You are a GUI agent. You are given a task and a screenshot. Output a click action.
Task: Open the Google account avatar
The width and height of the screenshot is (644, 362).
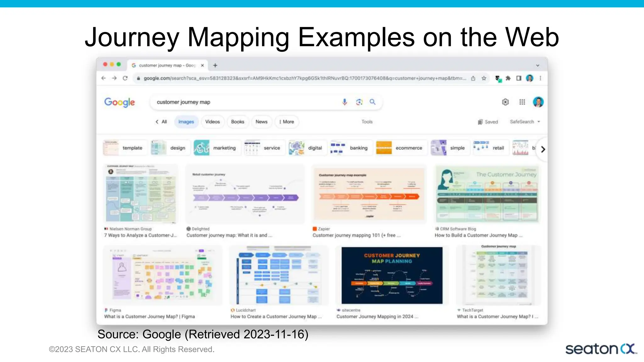(x=538, y=102)
